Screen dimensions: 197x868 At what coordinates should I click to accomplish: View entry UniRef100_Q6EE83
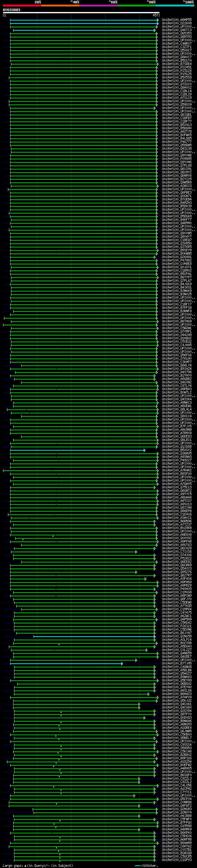point(176,436)
